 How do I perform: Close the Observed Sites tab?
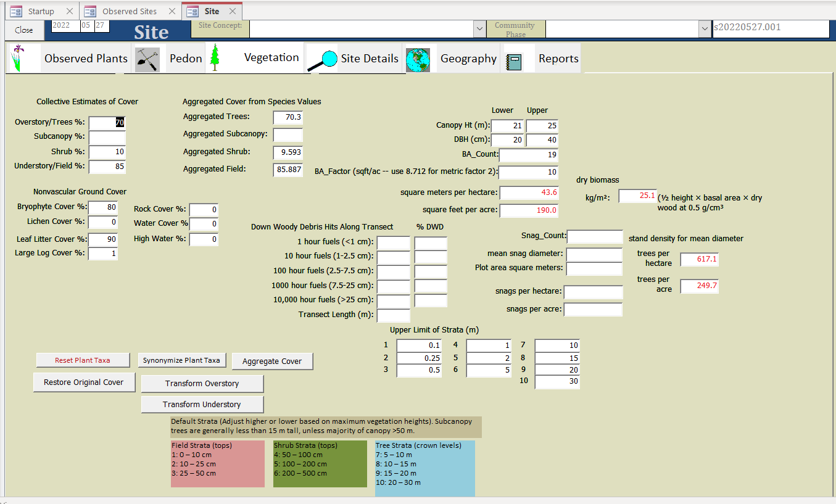pyautogui.click(x=172, y=11)
